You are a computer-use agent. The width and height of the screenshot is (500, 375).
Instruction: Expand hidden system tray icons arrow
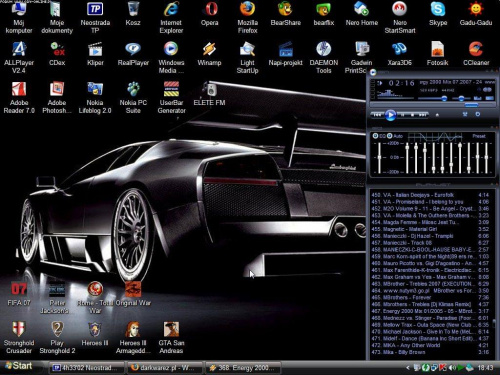pos(408,368)
